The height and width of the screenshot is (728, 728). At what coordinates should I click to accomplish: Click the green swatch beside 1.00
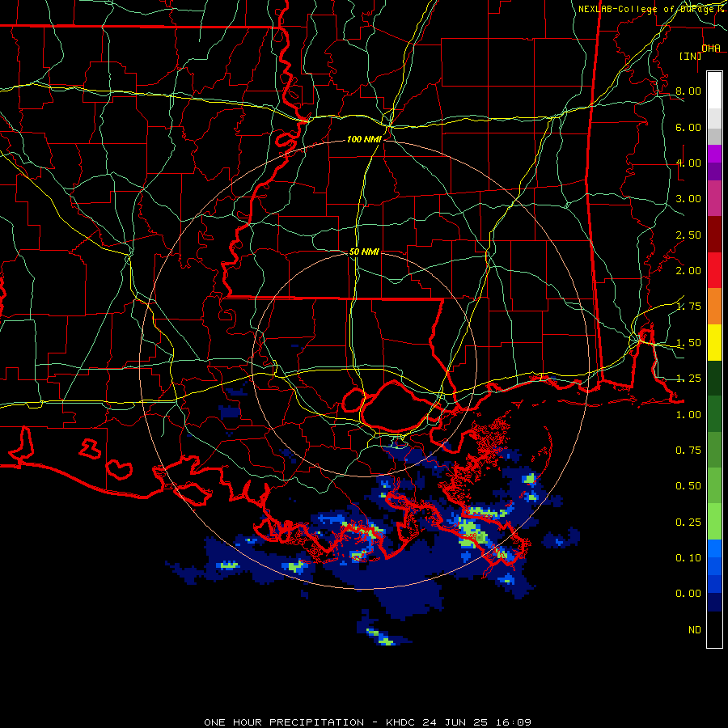(714, 414)
